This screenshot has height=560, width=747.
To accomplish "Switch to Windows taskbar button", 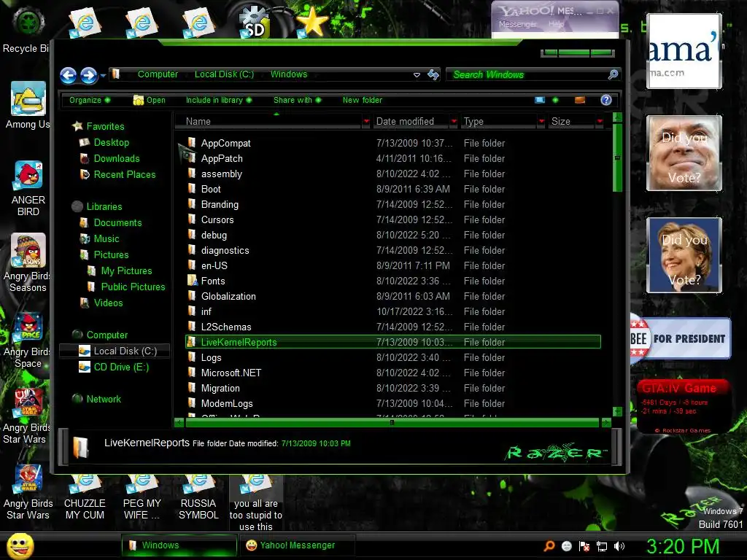I will pos(179,545).
